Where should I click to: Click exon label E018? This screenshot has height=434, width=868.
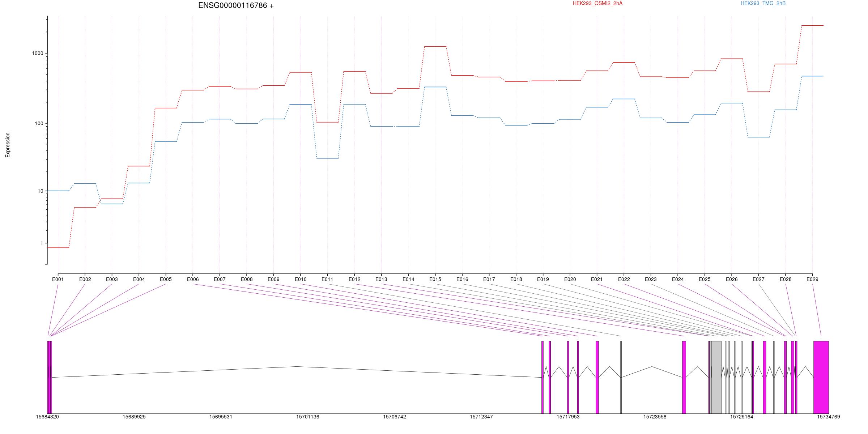click(x=516, y=280)
